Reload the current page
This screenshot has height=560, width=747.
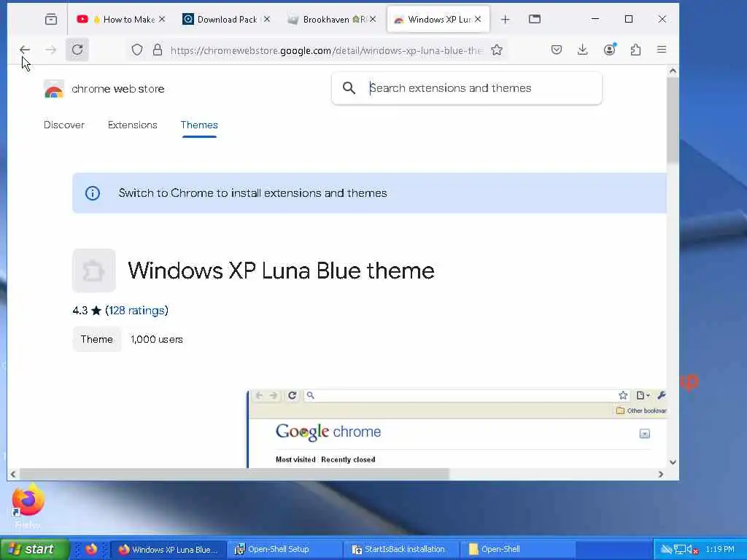[x=77, y=50]
